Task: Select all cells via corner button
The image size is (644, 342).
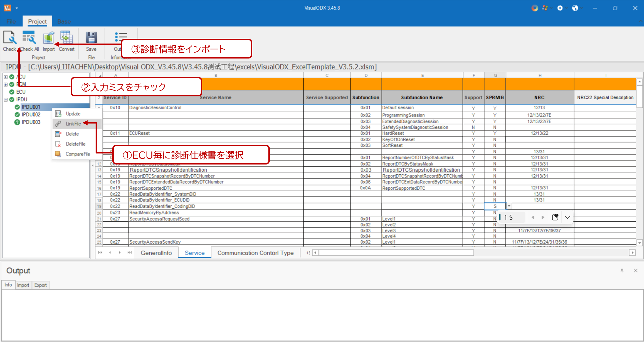Action: coord(99,75)
